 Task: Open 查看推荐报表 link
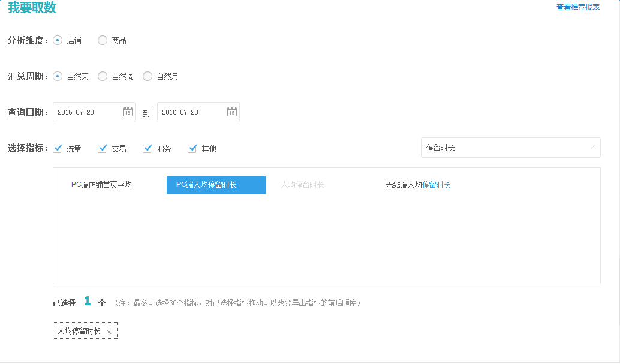click(x=577, y=7)
